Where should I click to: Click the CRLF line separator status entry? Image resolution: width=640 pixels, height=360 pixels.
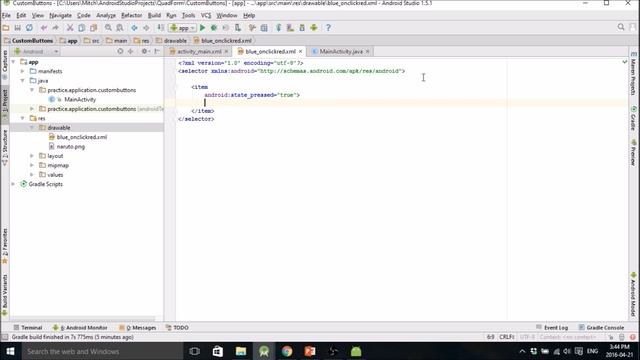pos(507,337)
